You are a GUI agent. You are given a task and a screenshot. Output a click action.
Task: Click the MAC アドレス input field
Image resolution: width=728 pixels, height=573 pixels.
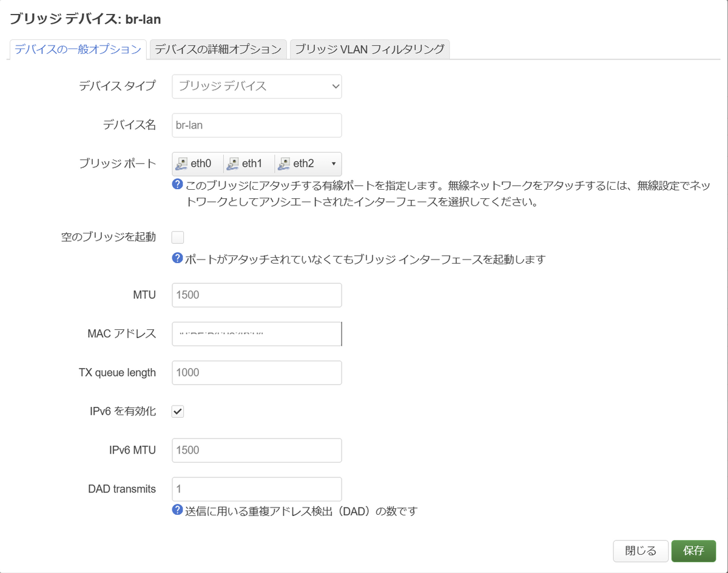(x=257, y=333)
